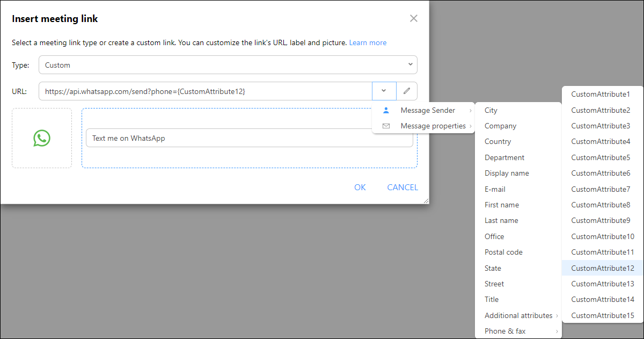Expand the Message properties submenu

tap(423, 126)
